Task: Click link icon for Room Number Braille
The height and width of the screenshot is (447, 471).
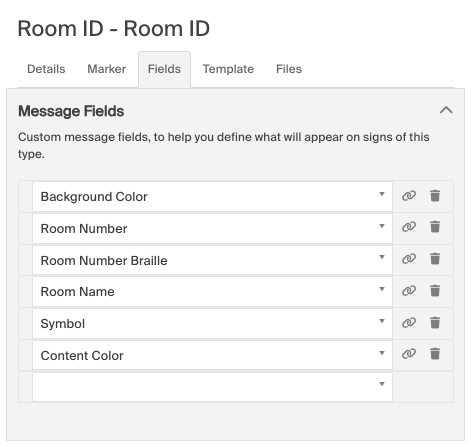Action: pyautogui.click(x=409, y=259)
